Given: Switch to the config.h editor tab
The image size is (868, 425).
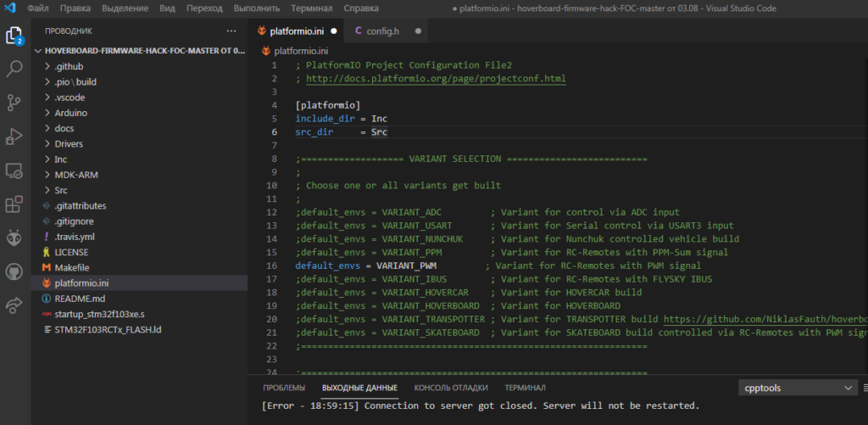Looking at the screenshot, I should pyautogui.click(x=382, y=31).
